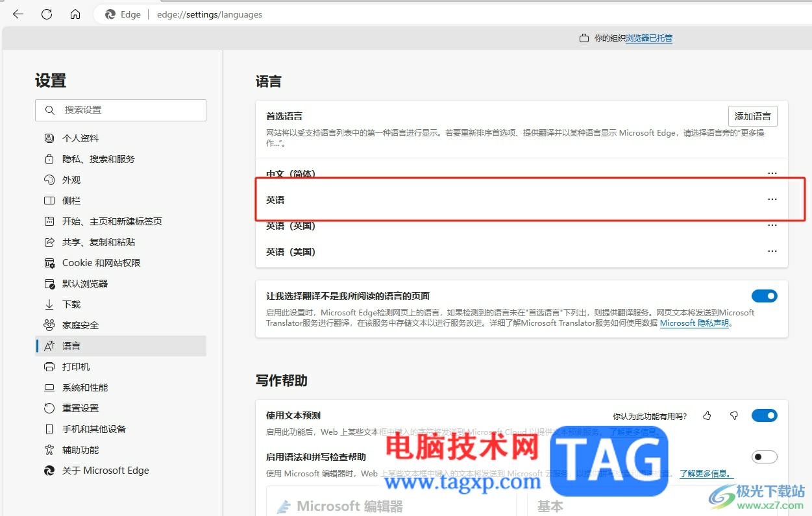Image resolution: width=812 pixels, height=516 pixels.
Task: Open the 浏览器已托管 link
Action: pyautogui.click(x=648, y=38)
